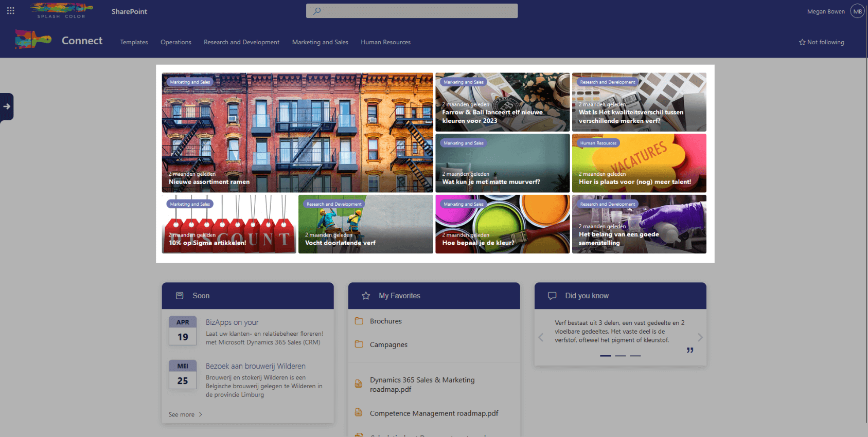868x437 pixels.
Task: Click the SharePoint app title
Action: pyautogui.click(x=129, y=11)
